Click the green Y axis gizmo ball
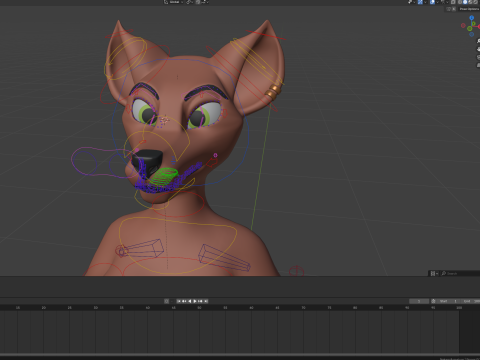The image size is (480, 360). 474,23
